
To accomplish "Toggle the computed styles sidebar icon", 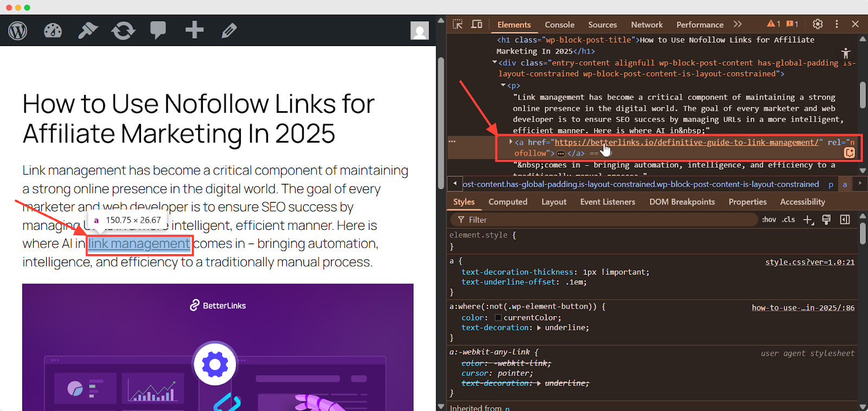I will point(845,220).
